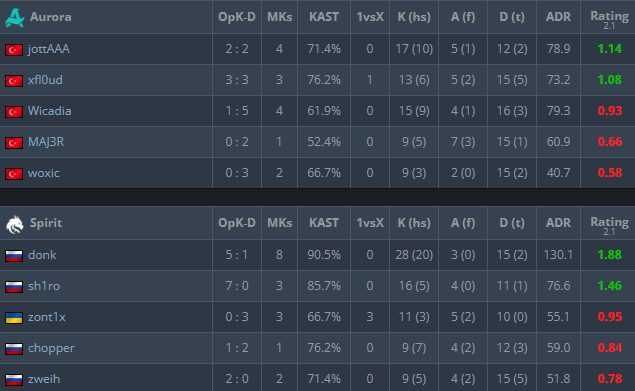
Task: Click the Russian flag beside zweih
Action: (14, 380)
